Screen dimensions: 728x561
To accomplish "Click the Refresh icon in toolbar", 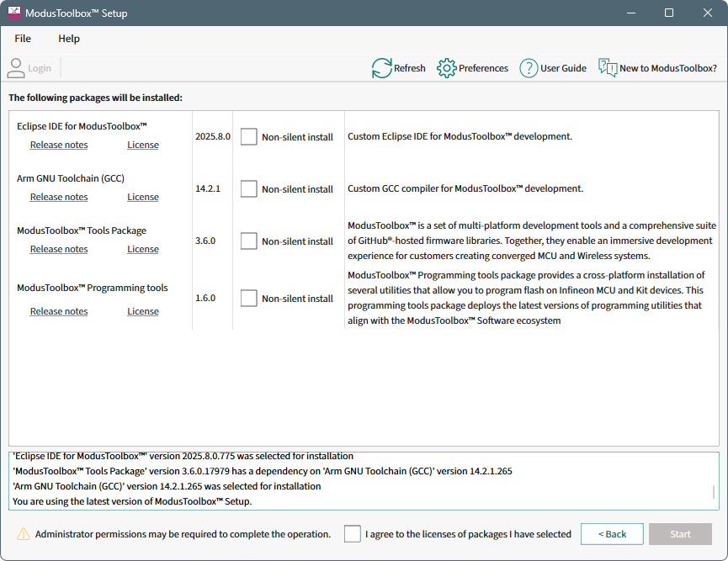I will point(382,68).
